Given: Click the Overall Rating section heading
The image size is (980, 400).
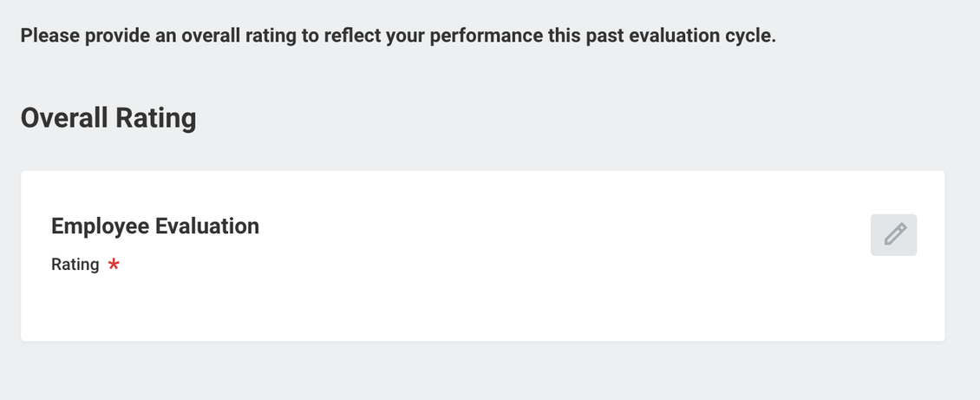Looking at the screenshot, I should [x=108, y=118].
